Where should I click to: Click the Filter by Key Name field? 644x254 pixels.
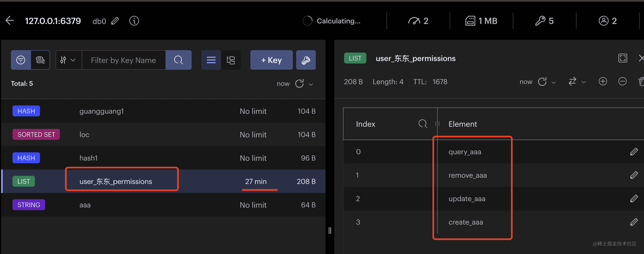pyautogui.click(x=123, y=60)
